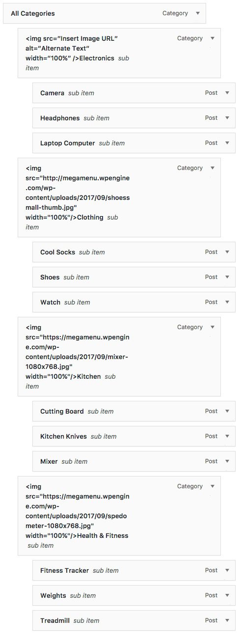Expand the Weights post item arrow
The height and width of the screenshot is (644, 241).
tap(227, 595)
